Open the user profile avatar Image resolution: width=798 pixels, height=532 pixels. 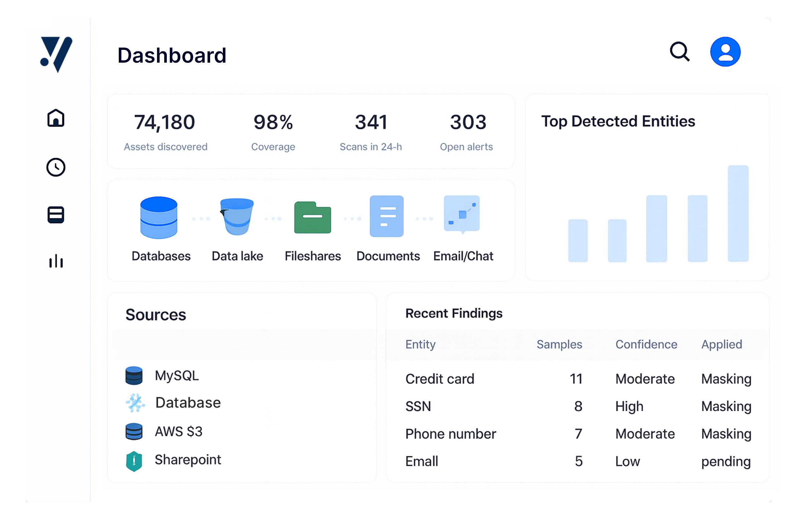pyautogui.click(x=725, y=51)
